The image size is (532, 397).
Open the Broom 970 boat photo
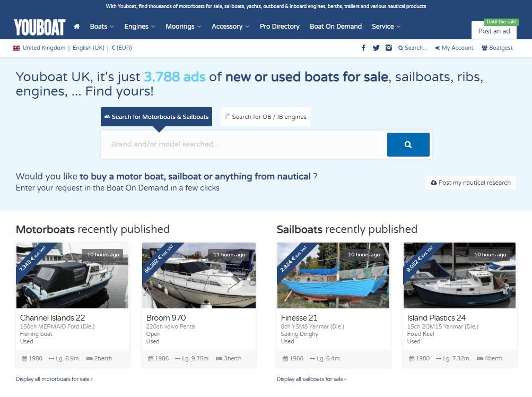(199, 275)
